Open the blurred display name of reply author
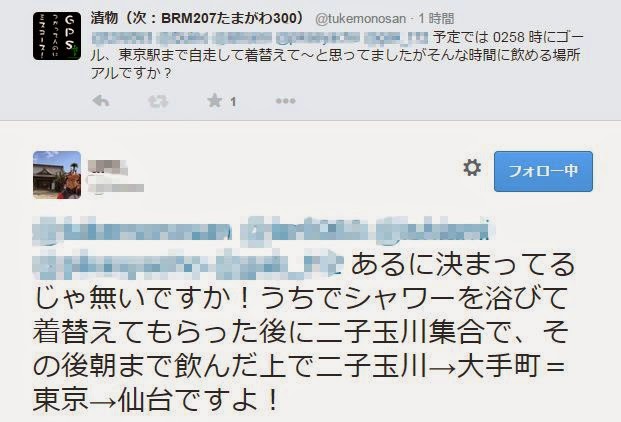 point(108,167)
